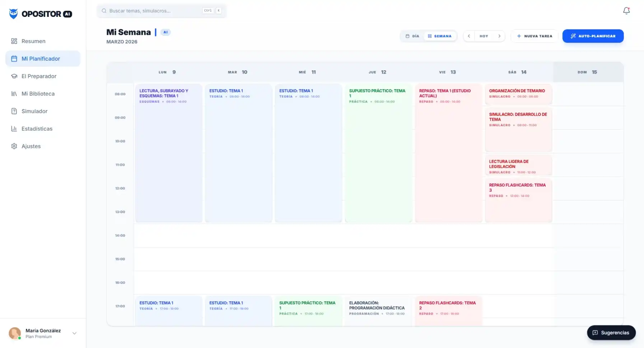Switch to Día view
This screenshot has height=348, width=644.
(412, 36)
